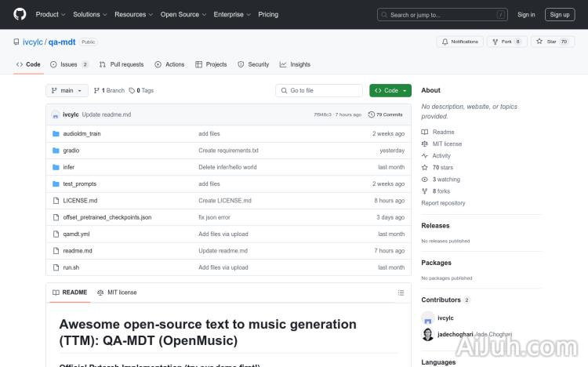
Task: Open the Projects tab
Action: 211,64
